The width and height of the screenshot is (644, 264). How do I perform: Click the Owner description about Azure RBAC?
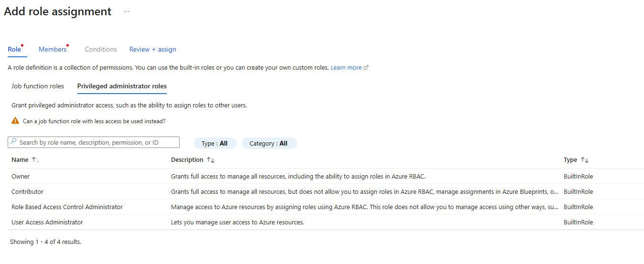tap(298, 176)
